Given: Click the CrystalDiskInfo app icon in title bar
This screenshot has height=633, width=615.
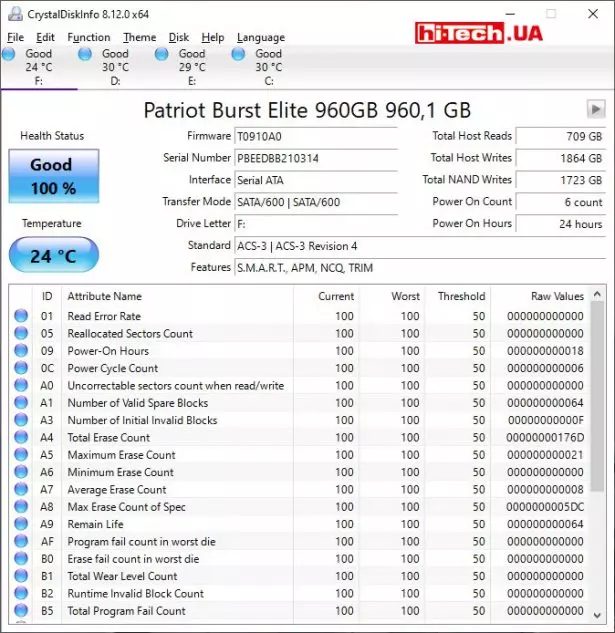Looking at the screenshot, I should [15, 14].
